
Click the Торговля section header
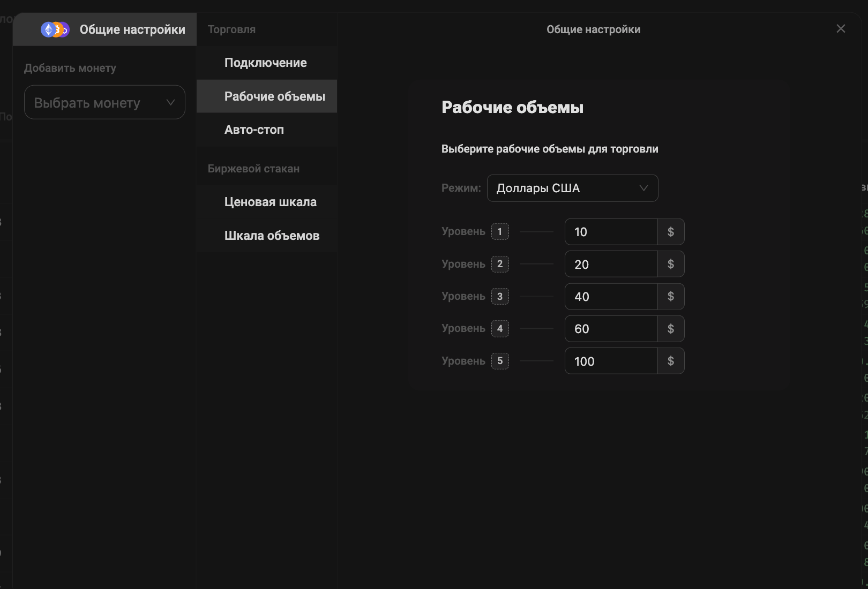pos(231,29)
